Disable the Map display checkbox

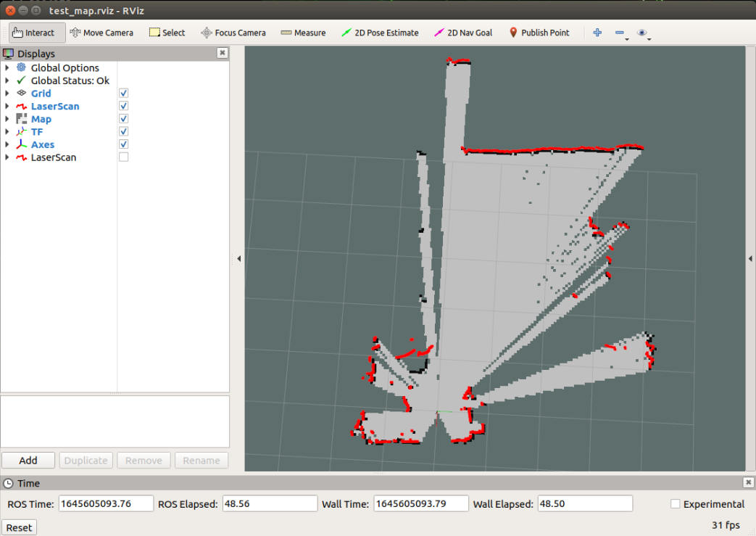[124, 119]
